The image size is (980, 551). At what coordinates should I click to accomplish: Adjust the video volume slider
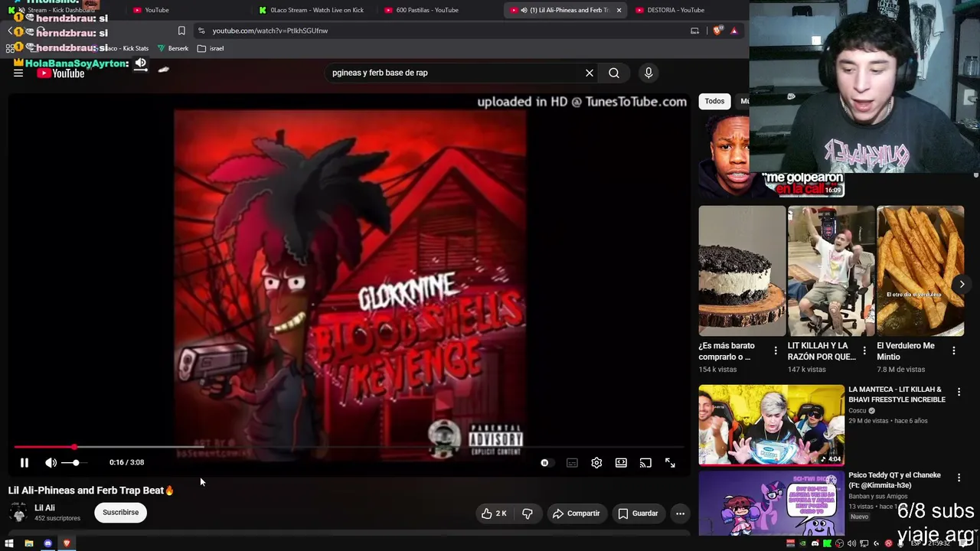coord(74,462)
